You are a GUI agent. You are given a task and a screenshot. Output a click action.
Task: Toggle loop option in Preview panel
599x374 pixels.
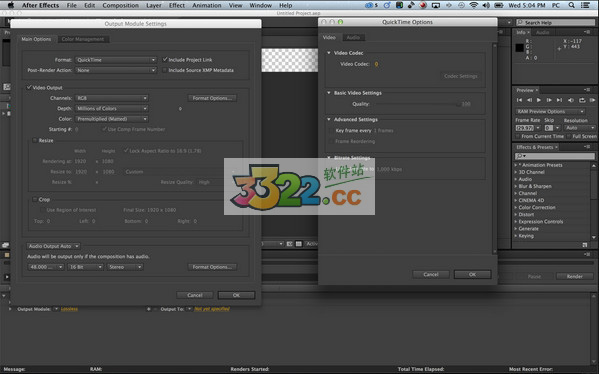582,100
